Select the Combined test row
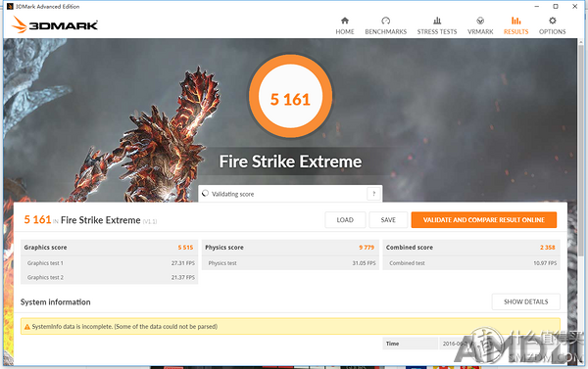 471,263
